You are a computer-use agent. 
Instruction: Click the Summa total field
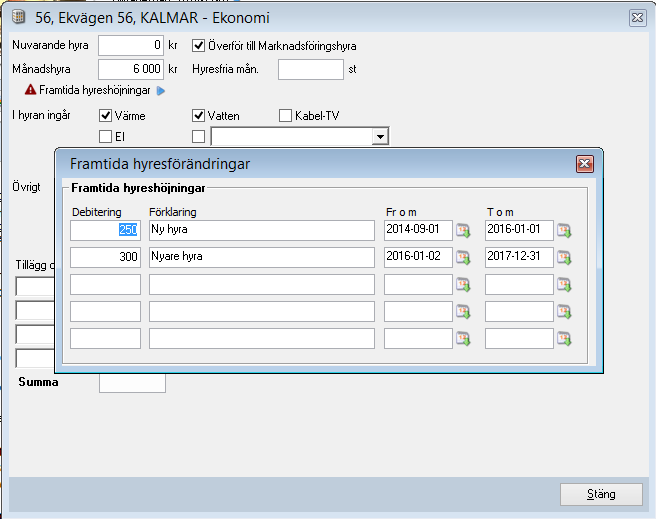[x=132, y=383]
